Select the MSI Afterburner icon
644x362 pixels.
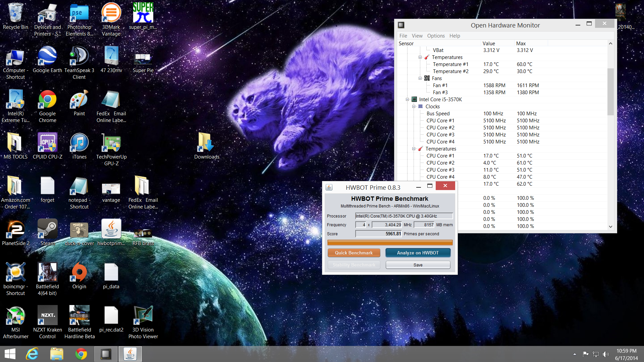pos(15,322)
